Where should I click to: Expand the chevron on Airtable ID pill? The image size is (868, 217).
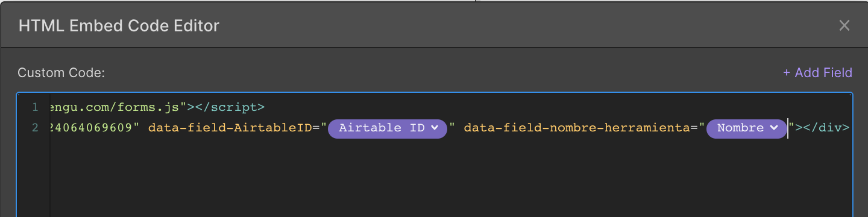[434, 128]
